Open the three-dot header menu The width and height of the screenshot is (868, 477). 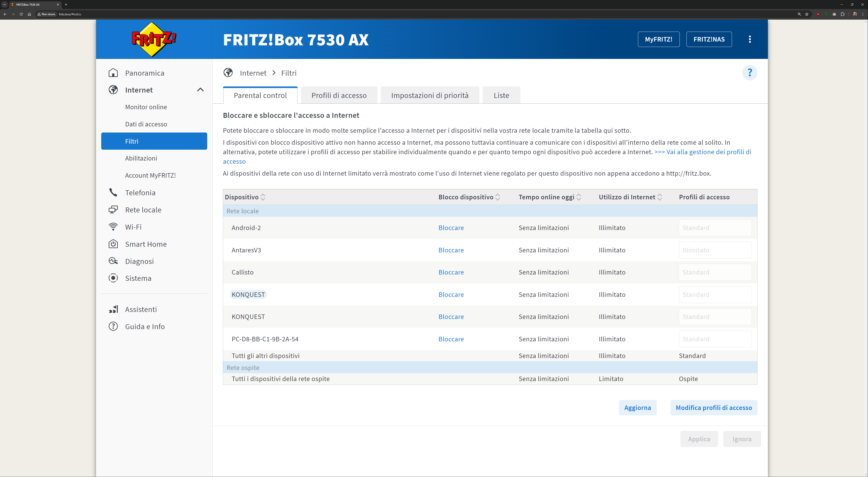(749, 39)
